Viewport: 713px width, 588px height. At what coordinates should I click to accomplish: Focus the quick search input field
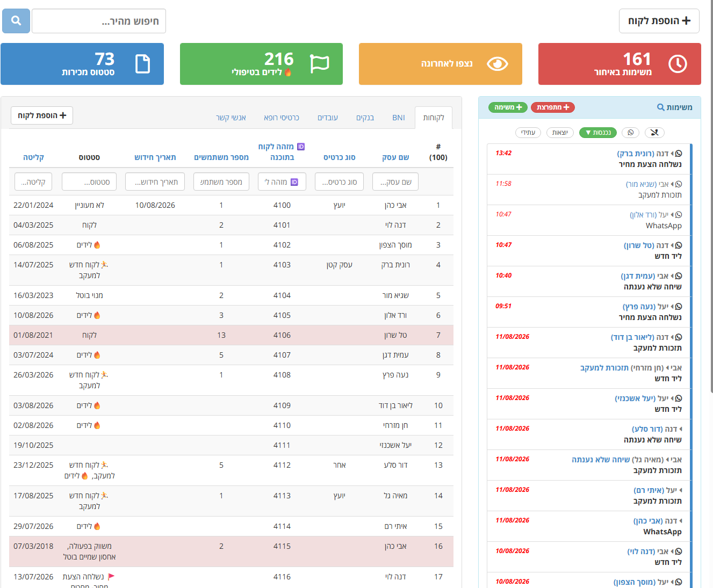click(99, 21)
